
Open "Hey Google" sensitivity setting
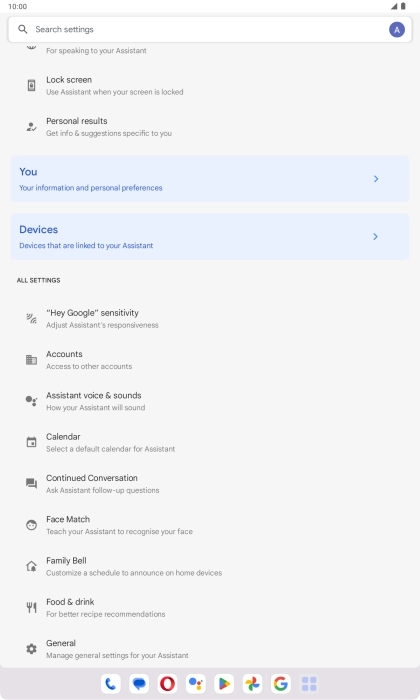(x=210, y=318)
